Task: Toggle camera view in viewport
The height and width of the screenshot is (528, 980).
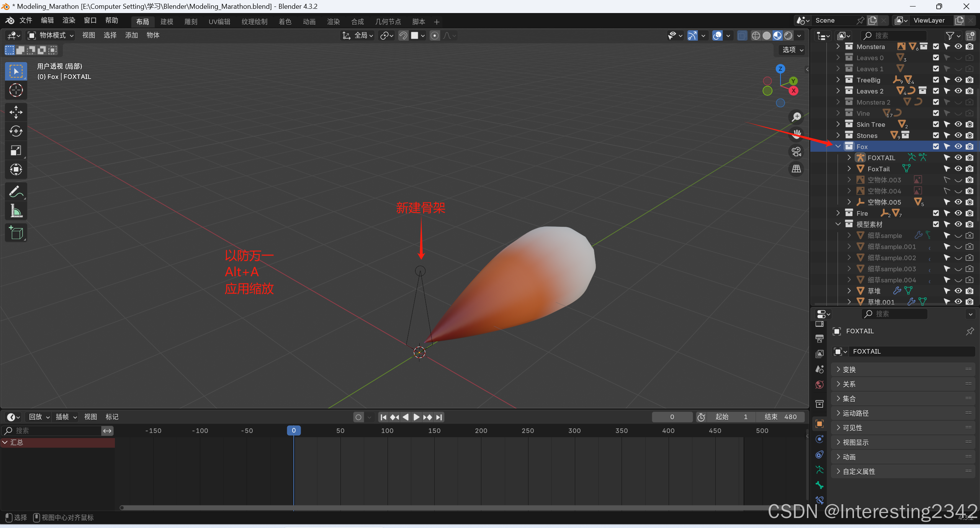Action: point(797,152)
